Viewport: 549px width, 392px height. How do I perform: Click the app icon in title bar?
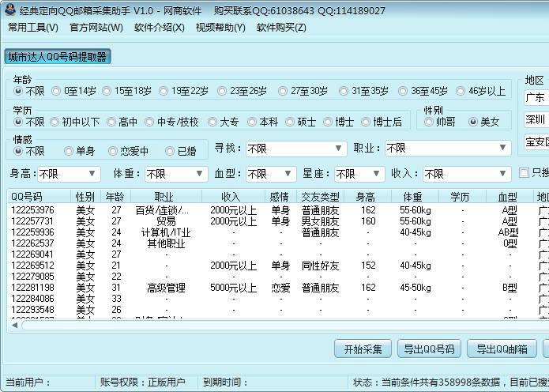tap(10, 9)
